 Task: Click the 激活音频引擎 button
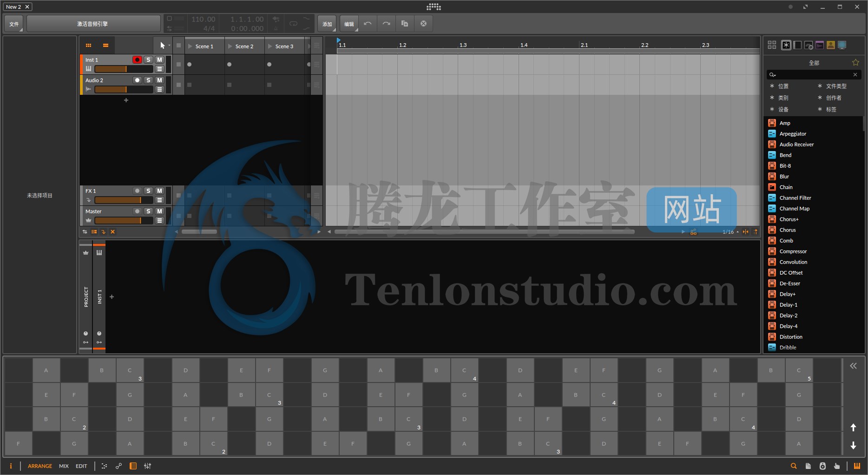pos(93,24)
